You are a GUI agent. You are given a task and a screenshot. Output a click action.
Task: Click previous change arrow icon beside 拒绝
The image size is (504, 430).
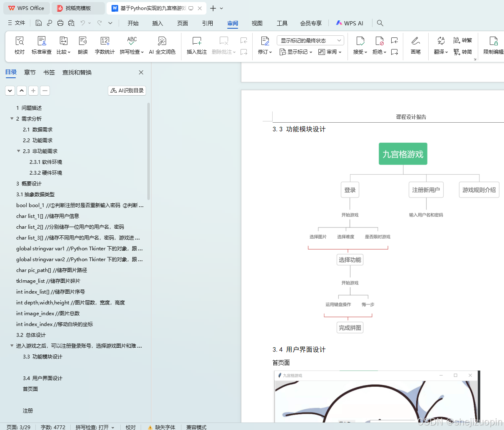(x=395, y=40)
